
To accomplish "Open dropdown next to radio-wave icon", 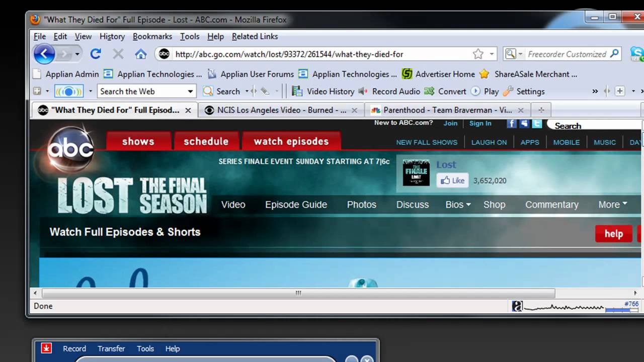I will click(91, 92).
